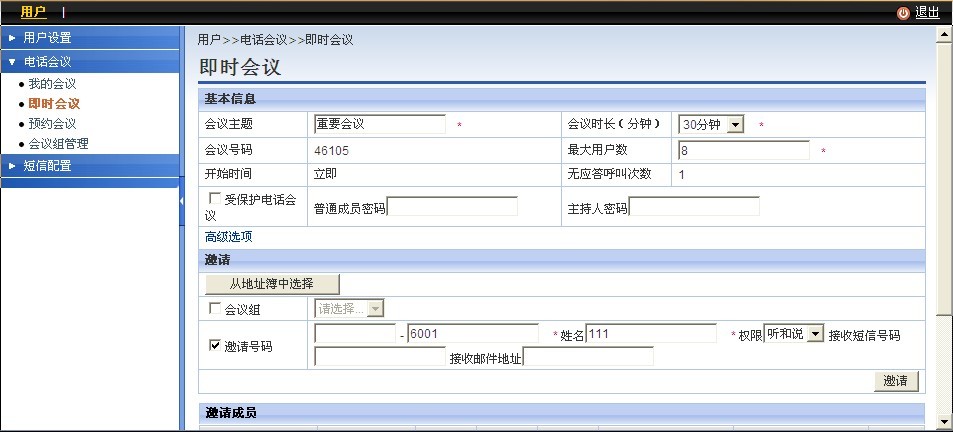Open the 权限 听和说 dropdown
Viewport: 953px width, 432px height.
pos(815,334)
